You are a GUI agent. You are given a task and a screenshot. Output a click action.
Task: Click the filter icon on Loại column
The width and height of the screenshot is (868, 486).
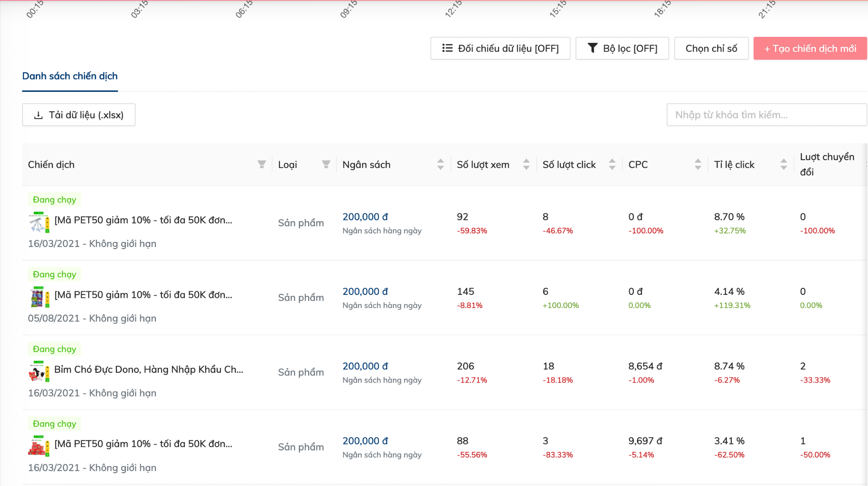point(326,164)
